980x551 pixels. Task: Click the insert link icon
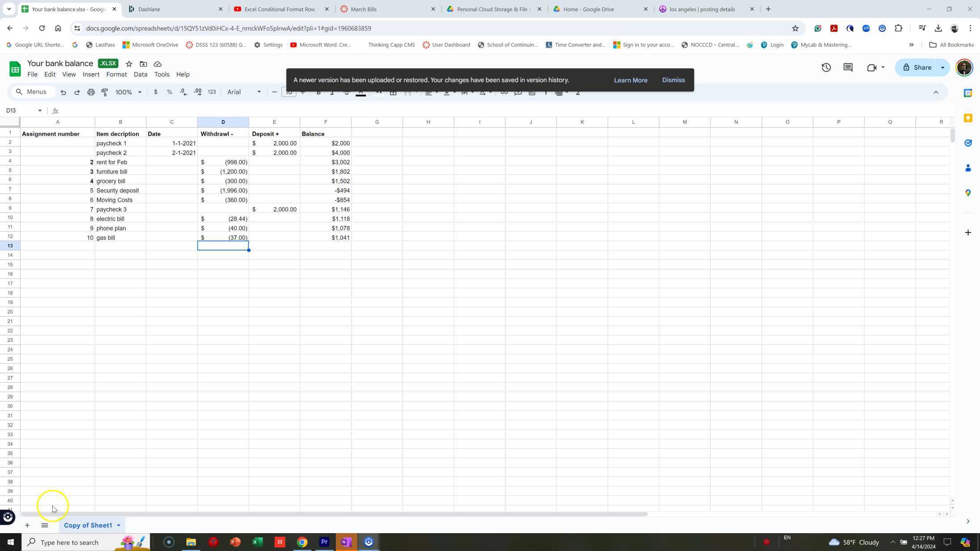[504, 92]
